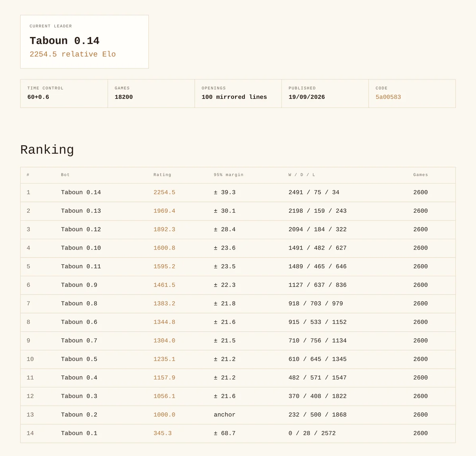This screenshot has width=476, height=456.
Task: Select the "± 39.3" margin cell
Action: tap(225, 192)
